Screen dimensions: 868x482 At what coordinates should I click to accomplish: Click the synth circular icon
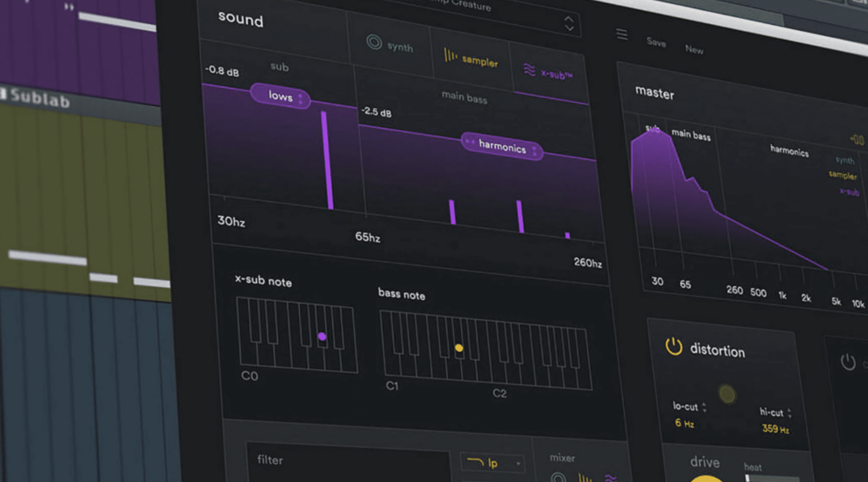coord(374,42)
